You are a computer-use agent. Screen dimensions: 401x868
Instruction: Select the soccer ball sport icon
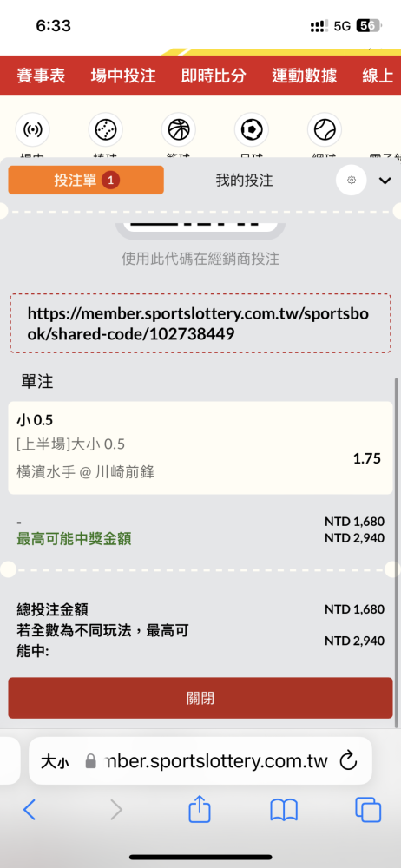[x=252, y=129]
